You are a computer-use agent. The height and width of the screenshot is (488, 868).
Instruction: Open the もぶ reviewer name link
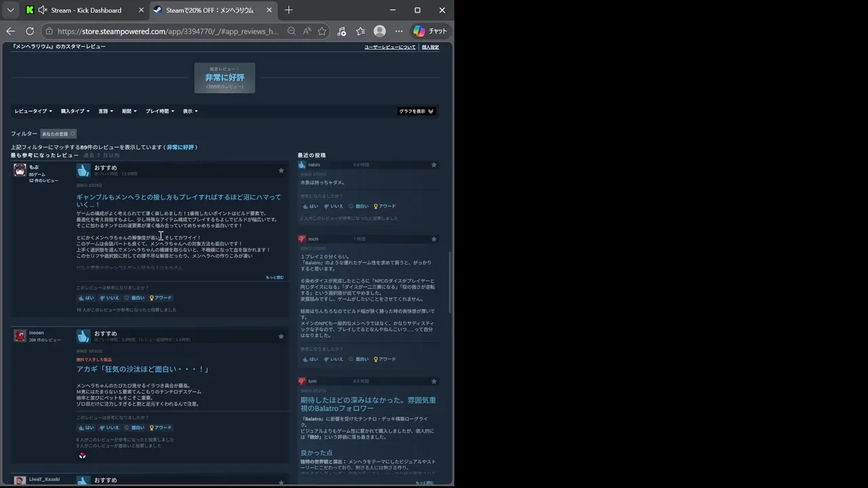coord(34,167)
